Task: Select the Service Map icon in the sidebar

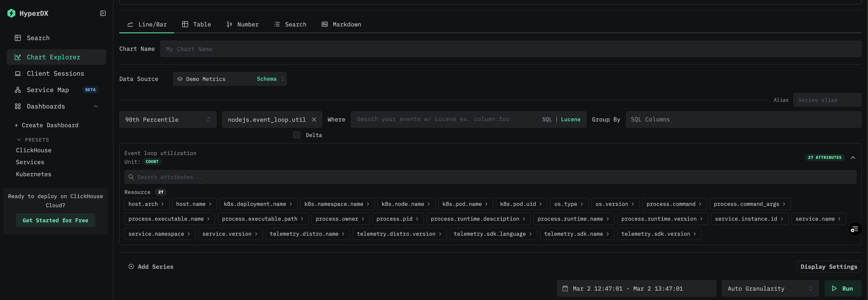Action: 18,90
